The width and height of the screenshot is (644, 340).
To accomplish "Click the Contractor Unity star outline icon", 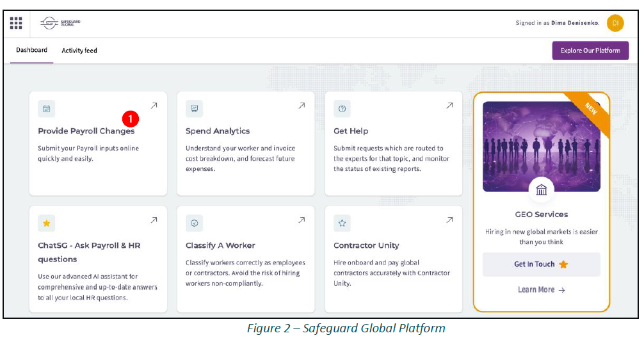I will pos(342,223).
